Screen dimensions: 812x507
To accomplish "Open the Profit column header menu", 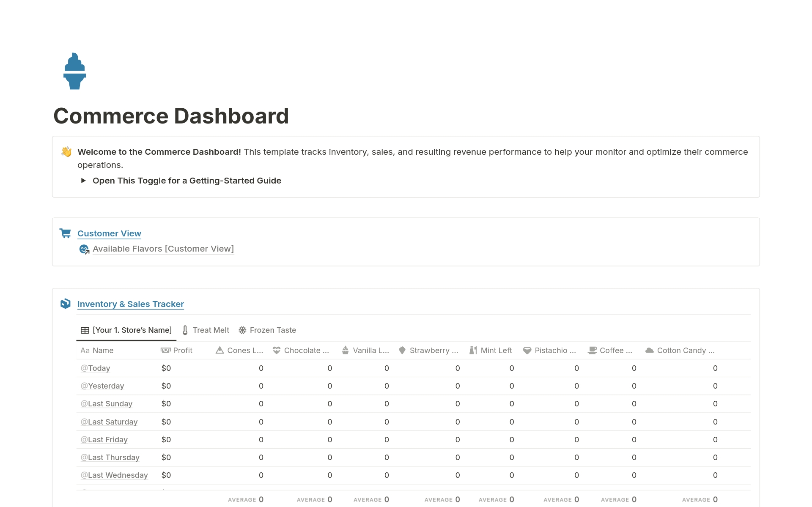I will click(x=182, y=350).
